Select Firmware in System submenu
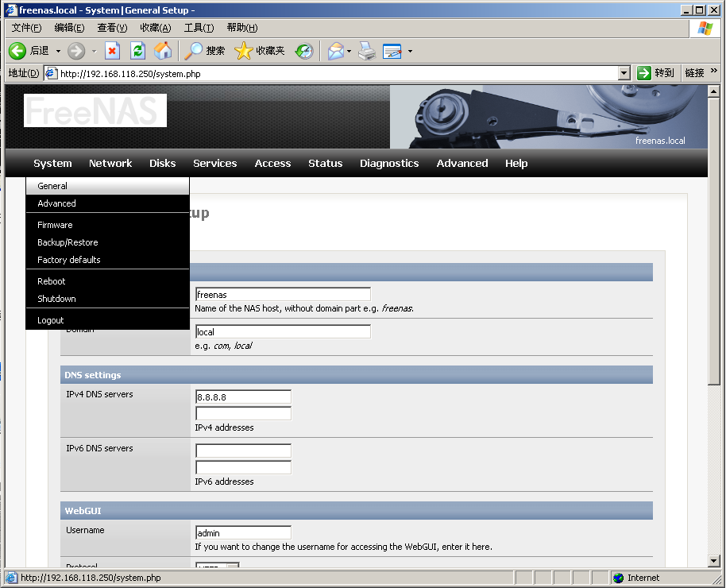 coord(107,225)
